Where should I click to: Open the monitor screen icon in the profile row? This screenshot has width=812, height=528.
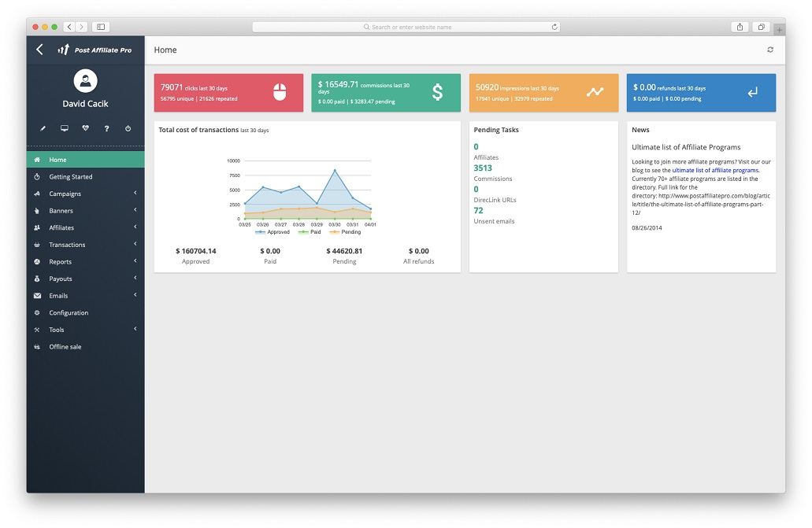point(64,127)
